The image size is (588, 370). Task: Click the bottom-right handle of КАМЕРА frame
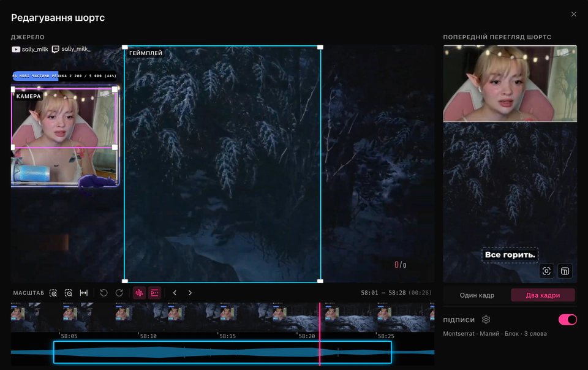coord(115,147)
